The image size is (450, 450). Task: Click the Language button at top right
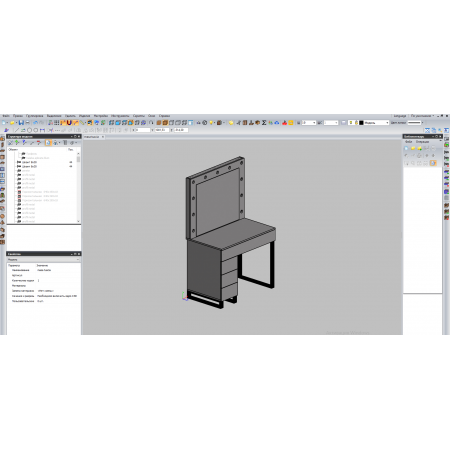tap(400, 116)
